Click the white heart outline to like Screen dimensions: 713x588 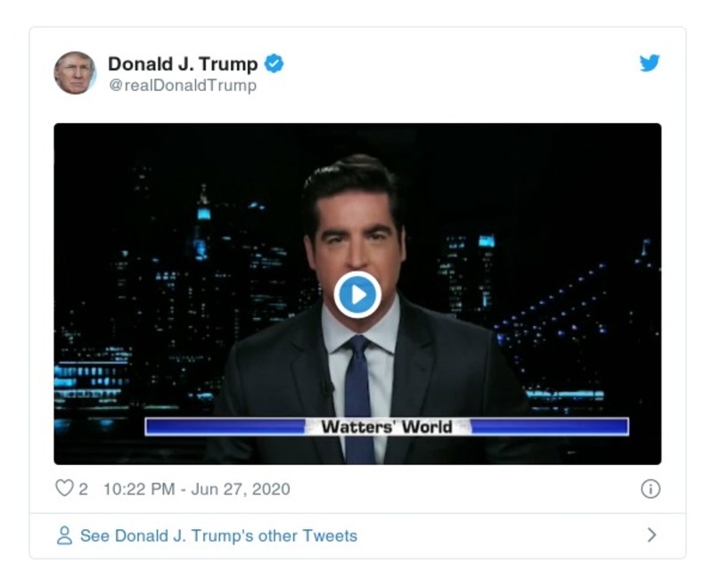(x=63, y=487)
